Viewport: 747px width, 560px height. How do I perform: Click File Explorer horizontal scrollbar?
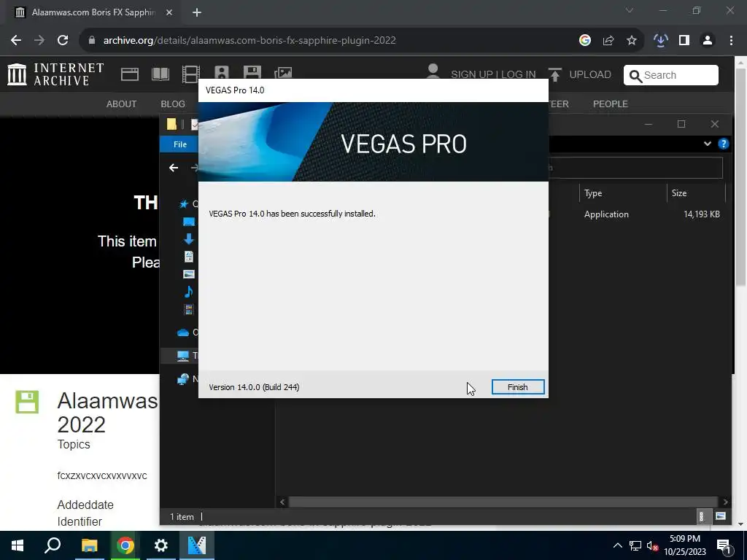503,502
